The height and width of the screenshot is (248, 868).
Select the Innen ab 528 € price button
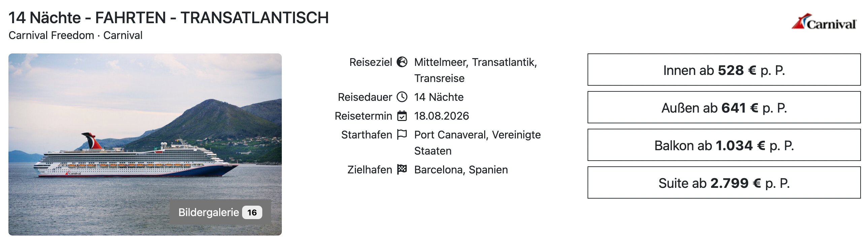tap(724, 70)
